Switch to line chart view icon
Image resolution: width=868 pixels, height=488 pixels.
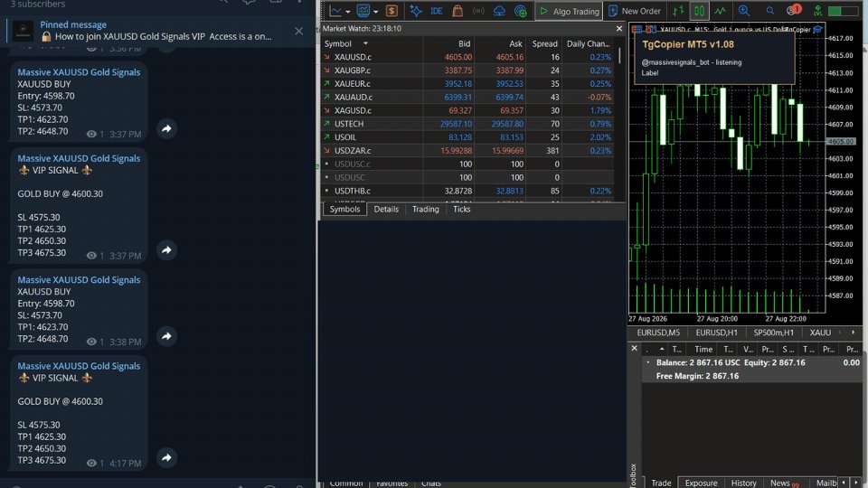pyautogui.click(x=721, y=11)
